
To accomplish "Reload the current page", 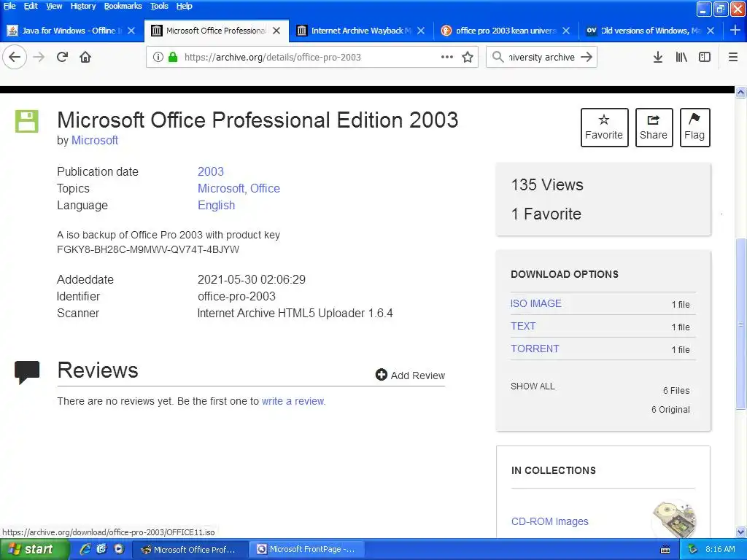I will pos(62,57).
